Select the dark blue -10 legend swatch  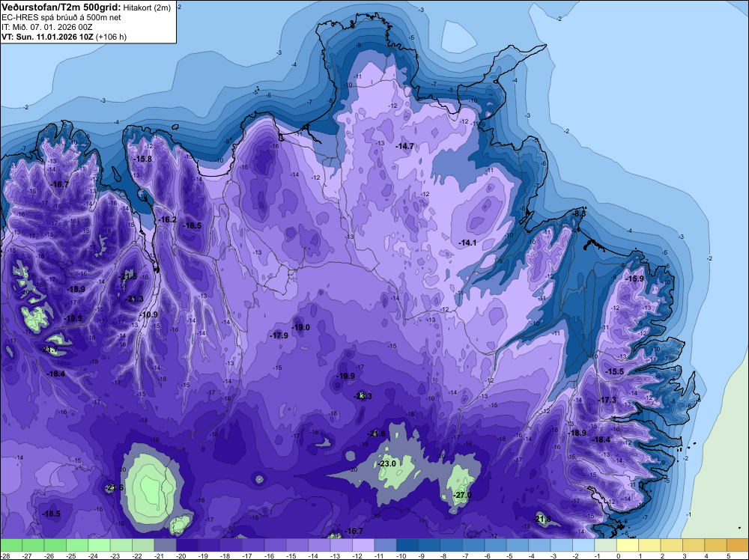pos(407,546)
